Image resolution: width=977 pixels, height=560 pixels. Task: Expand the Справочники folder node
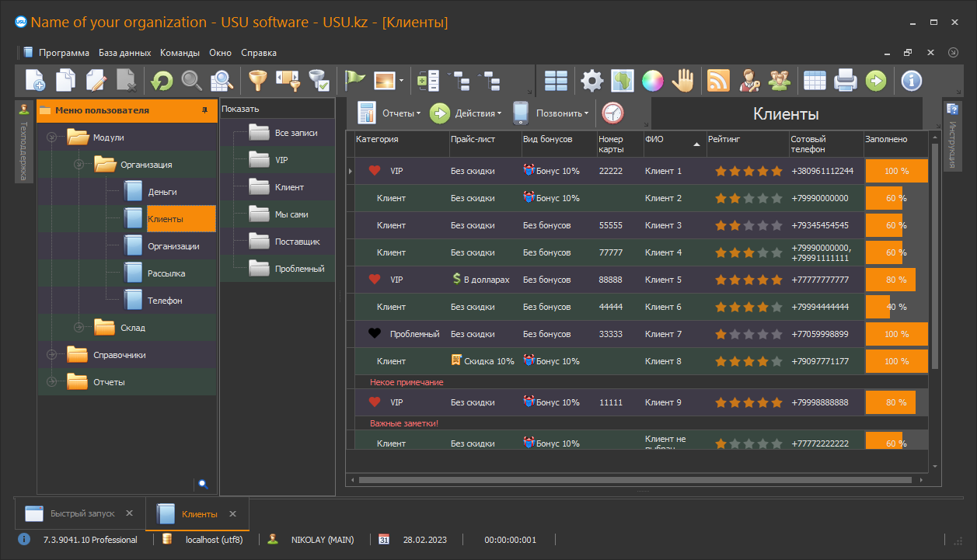tap(51, 355)
